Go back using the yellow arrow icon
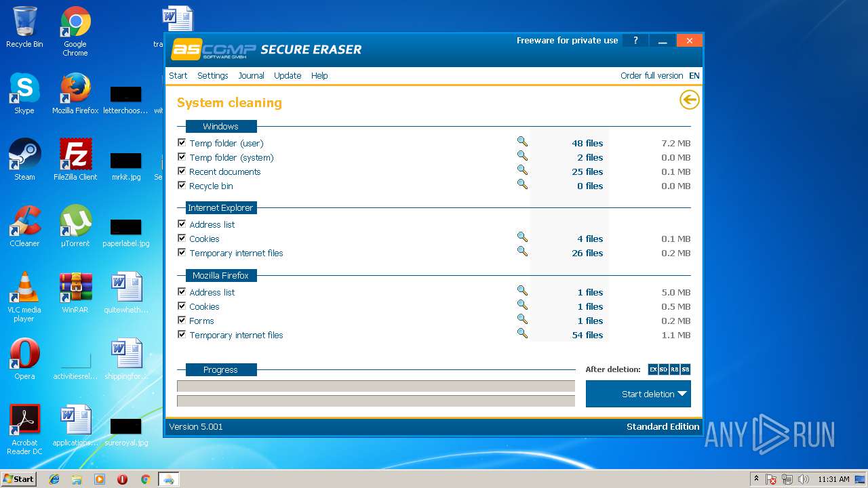The height and width of the screenshot is (488, 868). point(689,100)
